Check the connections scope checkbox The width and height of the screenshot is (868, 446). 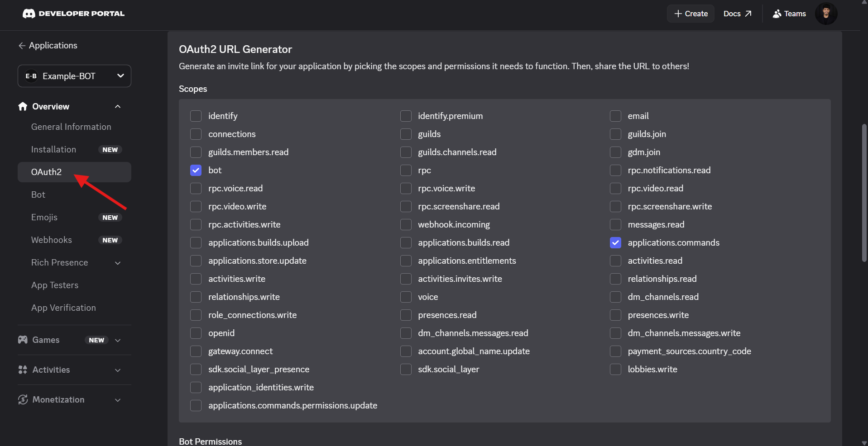point(196,134)
